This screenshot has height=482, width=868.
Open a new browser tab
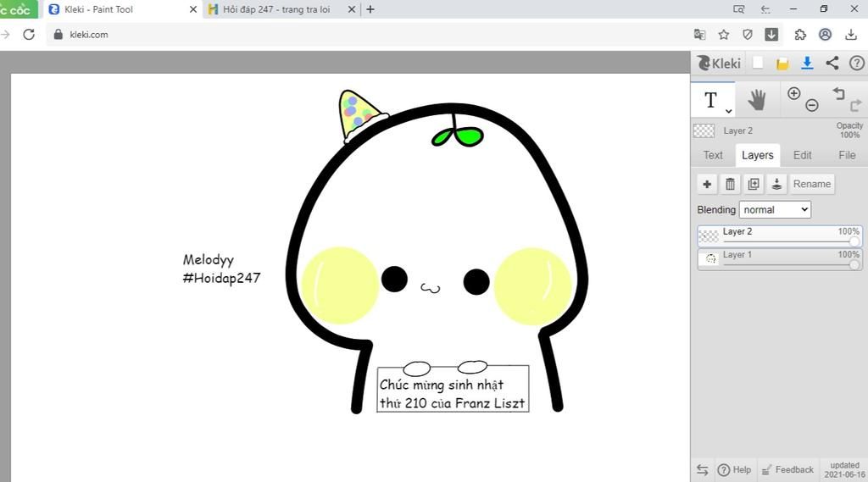[370, 9]
